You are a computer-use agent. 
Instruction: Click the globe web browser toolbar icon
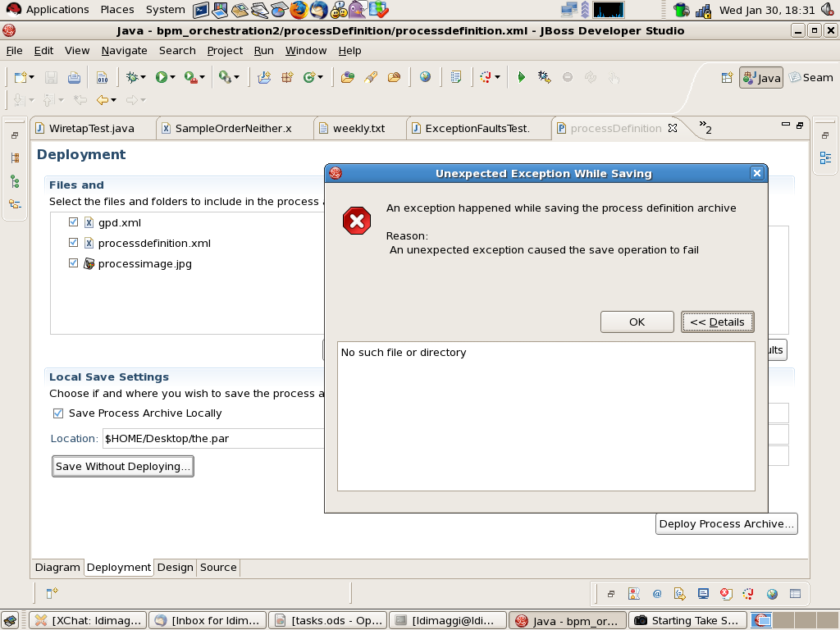point(426,77)
